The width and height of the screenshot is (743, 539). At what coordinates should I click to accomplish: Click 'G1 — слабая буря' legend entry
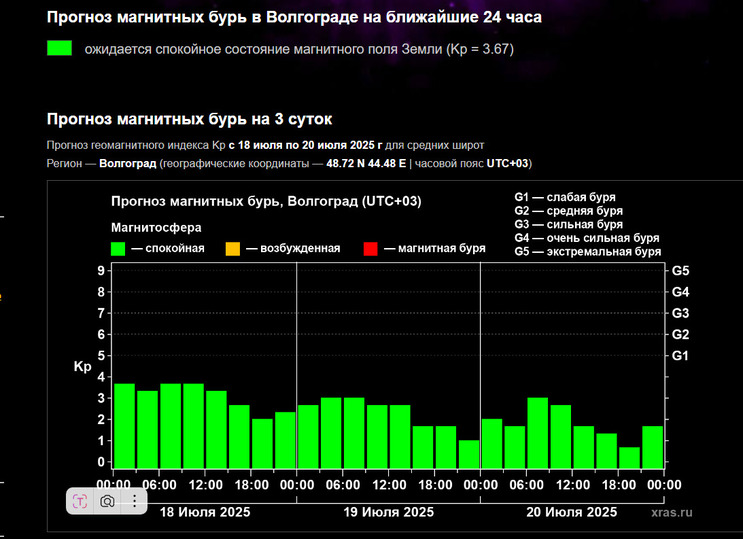point(565,197)
